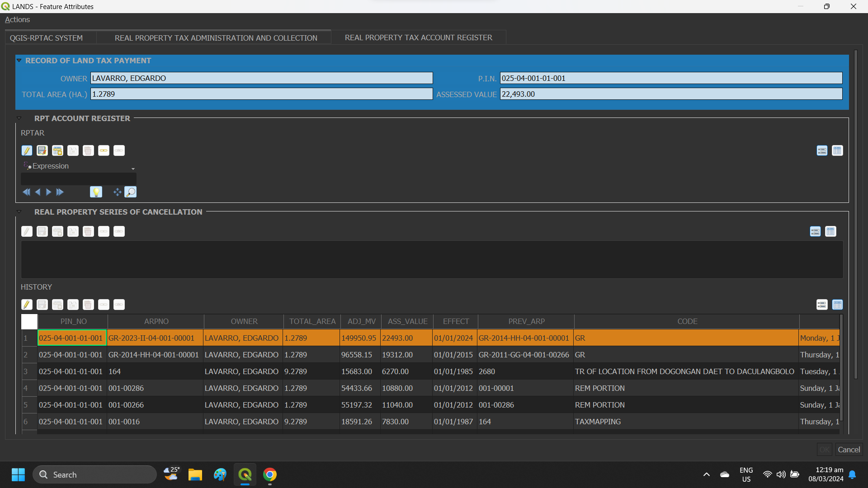
Task: Switch RPTAR section to table view
Action: (838, 150)
